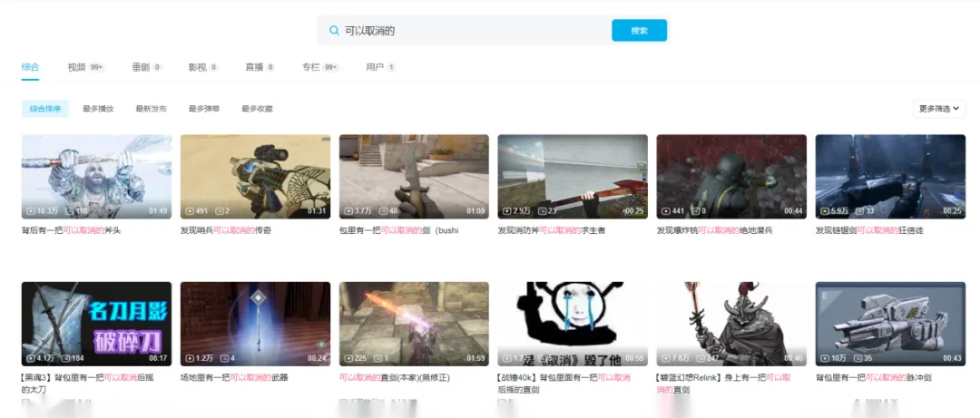Open title link 可以取消的直剑(本家)(無修正)

(395, 377)
